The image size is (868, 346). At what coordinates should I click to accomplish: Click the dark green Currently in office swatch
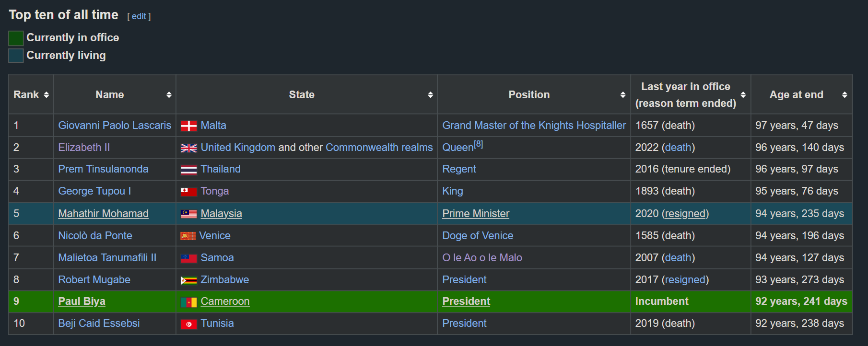(x=16, y=38)
